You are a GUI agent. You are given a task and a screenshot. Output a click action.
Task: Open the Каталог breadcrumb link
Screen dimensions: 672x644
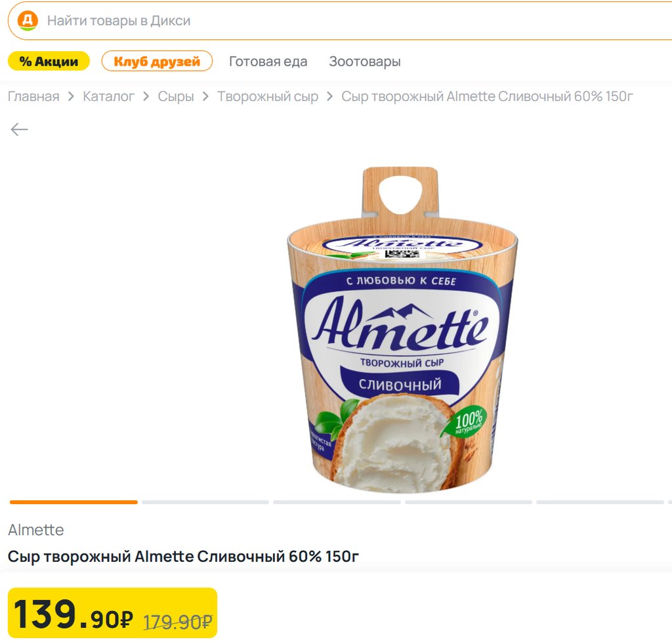(x=108, y=97)
